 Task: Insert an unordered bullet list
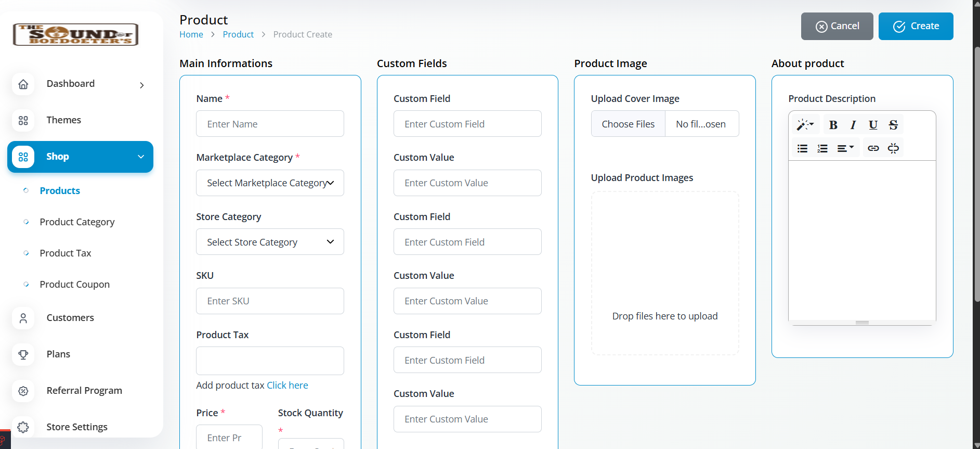pyautogui.click(x=802, y=148)
